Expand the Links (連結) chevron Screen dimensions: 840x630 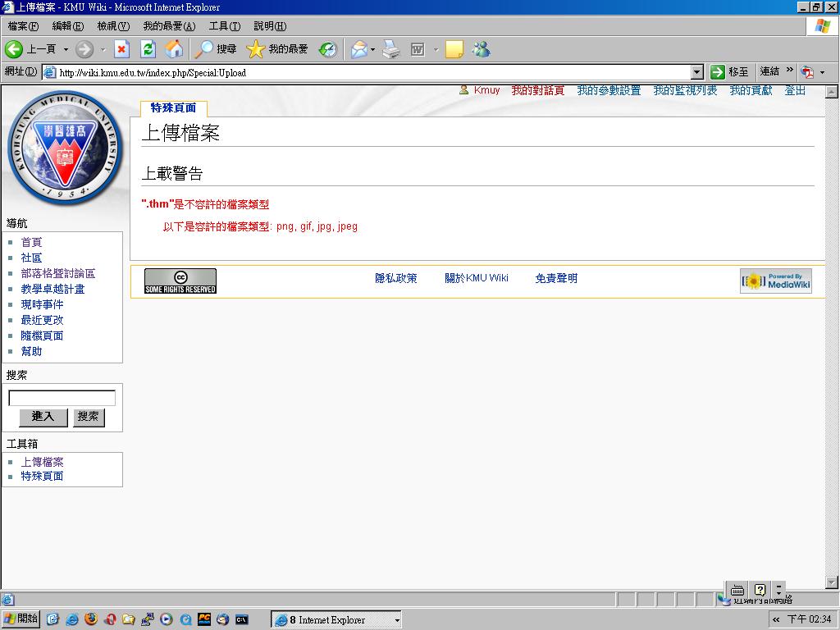(x=790, y=71)
